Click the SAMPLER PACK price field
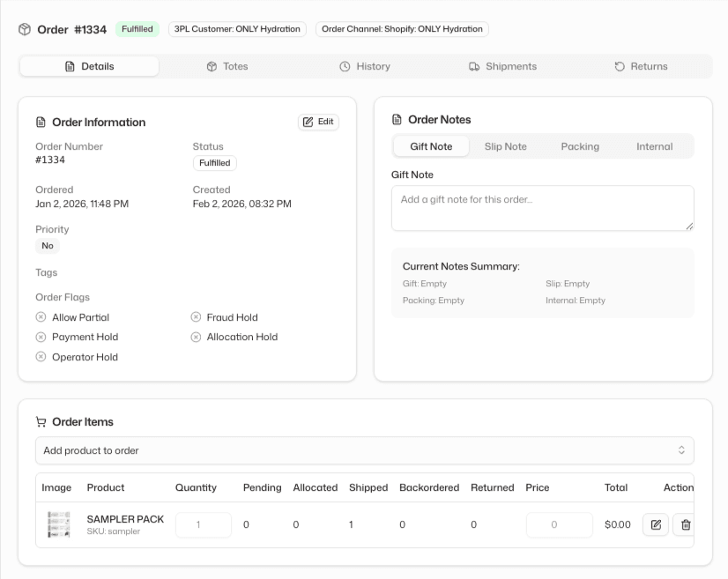728x579 pixels. pyautogui.click(x=559, y=524)
